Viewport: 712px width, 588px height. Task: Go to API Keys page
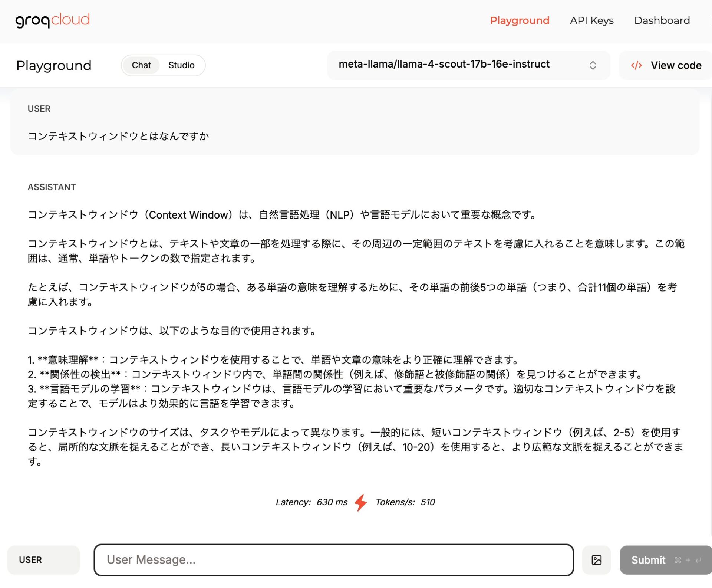(x=591, y=20)
